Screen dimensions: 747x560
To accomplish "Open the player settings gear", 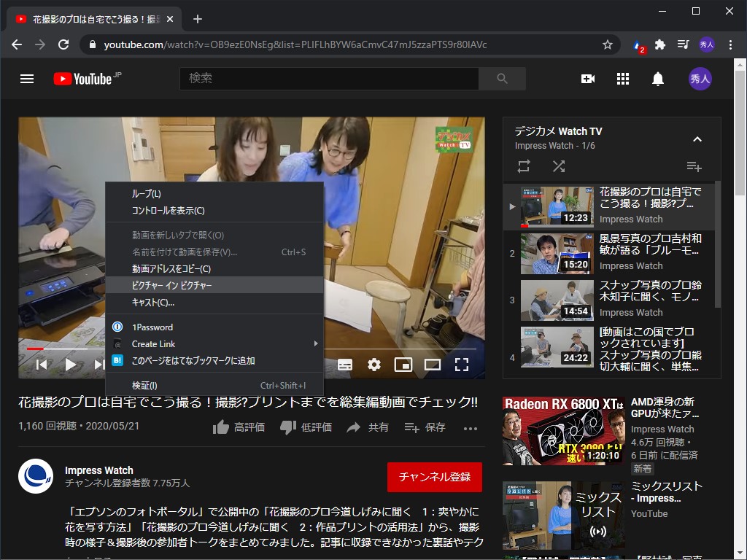I will click(374, 365).
